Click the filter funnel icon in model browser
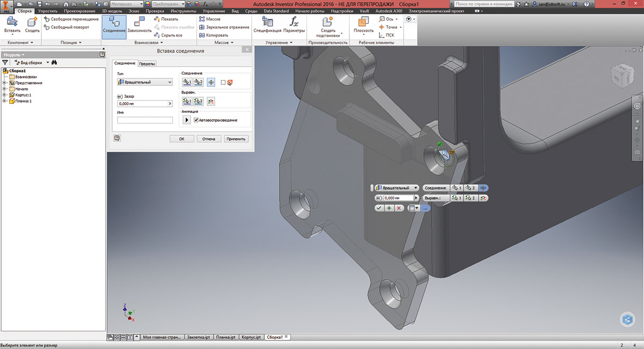 coord(5,62)
